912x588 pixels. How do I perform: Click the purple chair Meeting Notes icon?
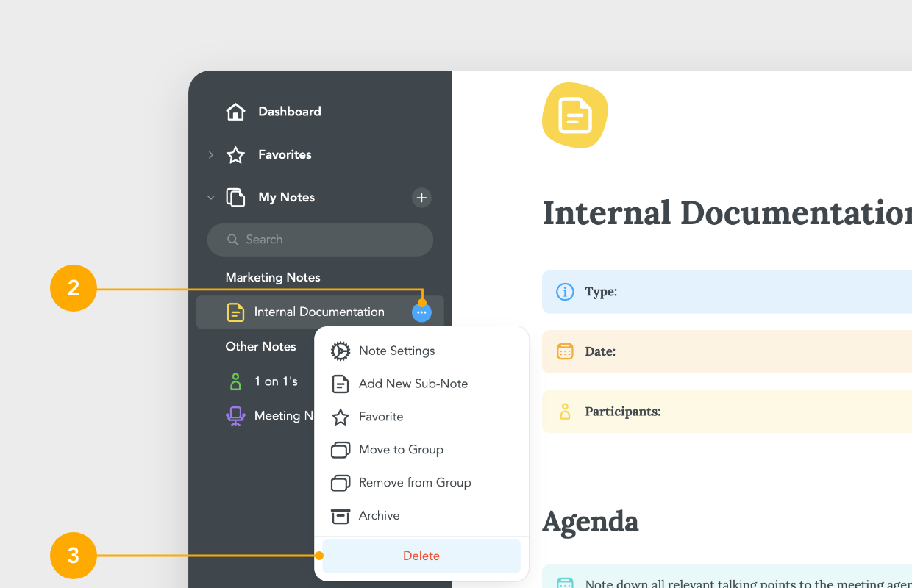point(235,416)
